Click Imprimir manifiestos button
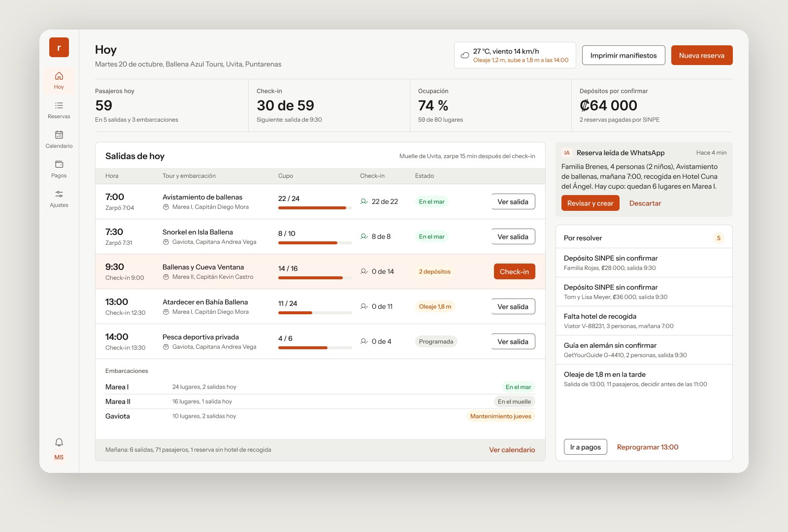The height and width of the screenshot is (532, 788). tap(624, 55)
